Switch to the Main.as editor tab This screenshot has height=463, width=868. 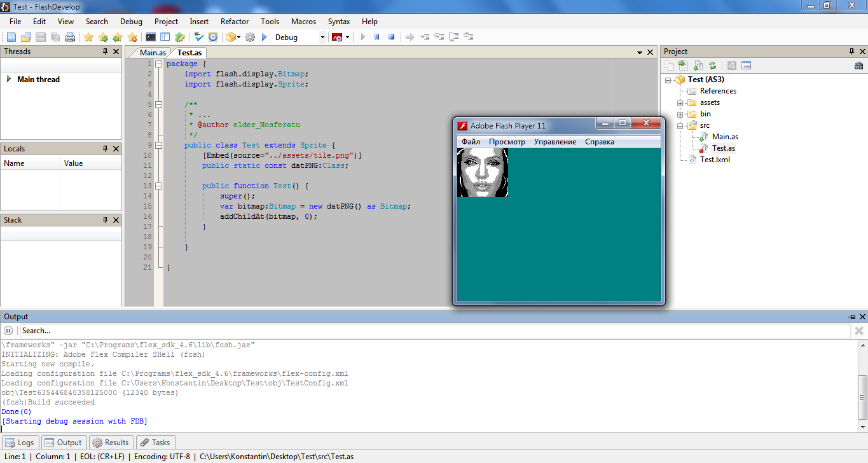point(153,53)
